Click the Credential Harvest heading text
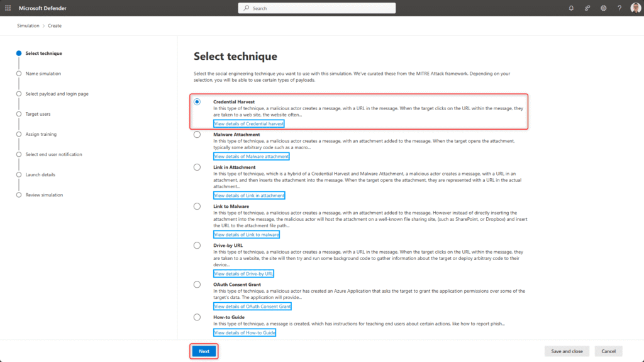644x362 pixels. coord(234,101)
